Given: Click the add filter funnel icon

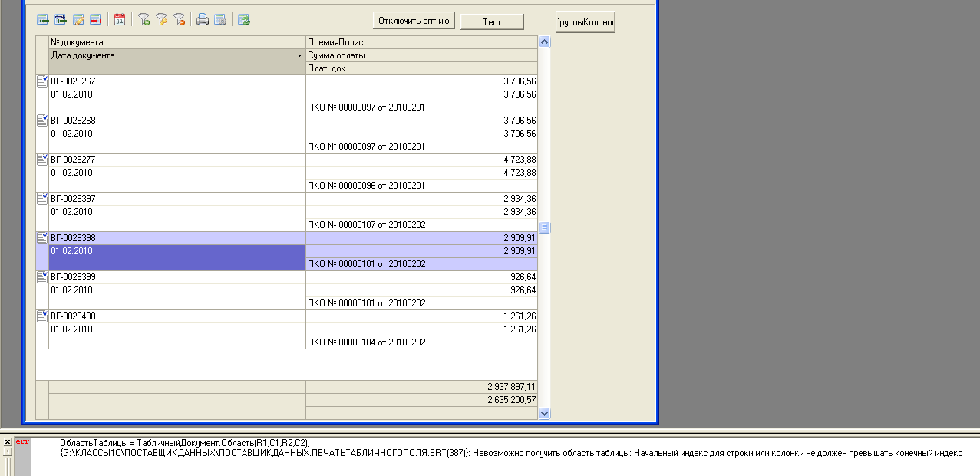Looking at the screenshot, I should (144, 20).
